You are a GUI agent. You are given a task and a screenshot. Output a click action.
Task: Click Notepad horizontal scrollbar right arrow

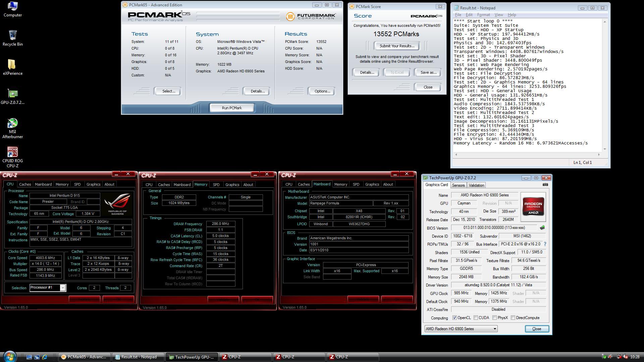point(599,155)
